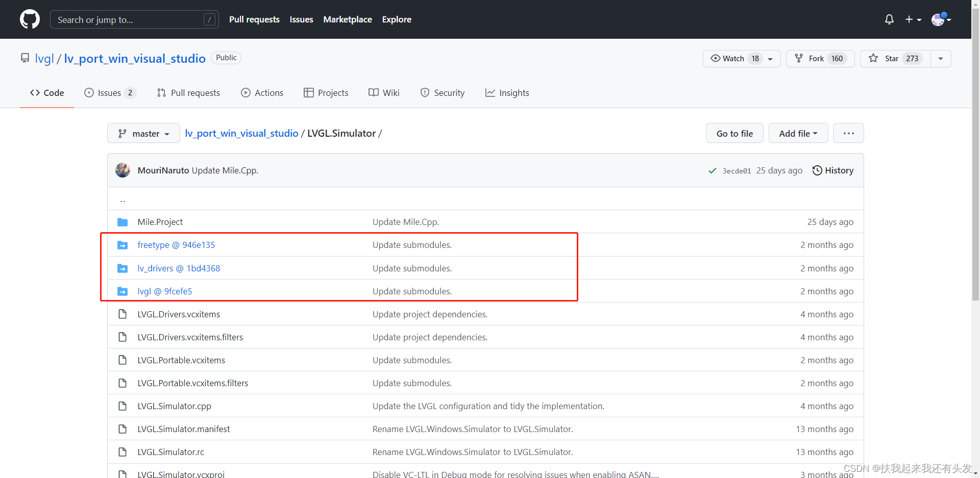Click file icon for LVGL.Portable.vcxitems.filters
The width and height of the screenshot is (980, 478).
tap(122, 383)
